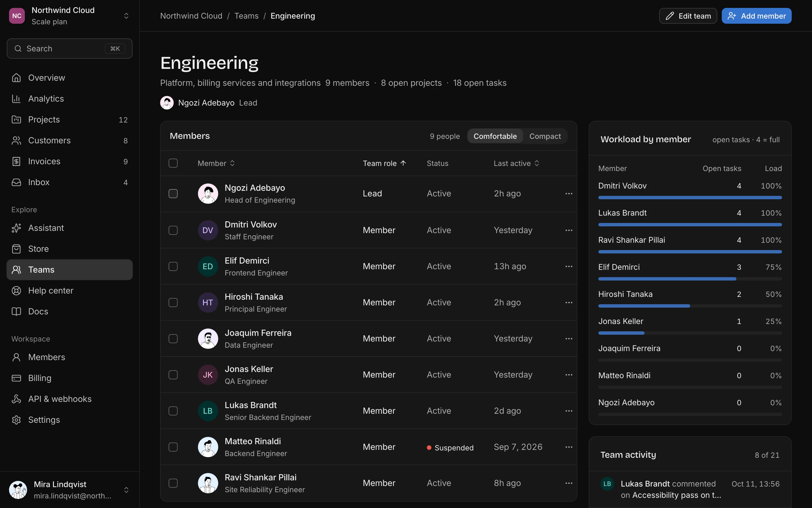The width and height of the screenshot is (812, 508).
Task: Open the Lukas Brandt activity comment entry
Action: (x=690, y=489)
